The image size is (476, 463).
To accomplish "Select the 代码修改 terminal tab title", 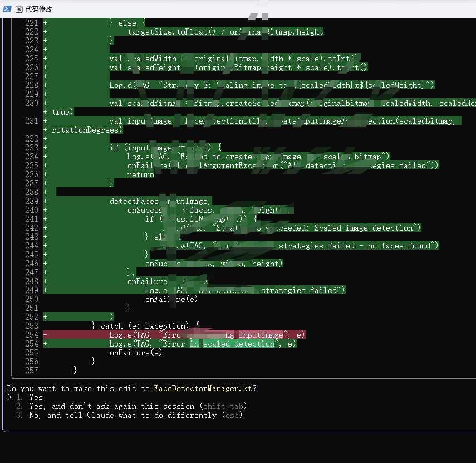I will (x=39, y=9).
